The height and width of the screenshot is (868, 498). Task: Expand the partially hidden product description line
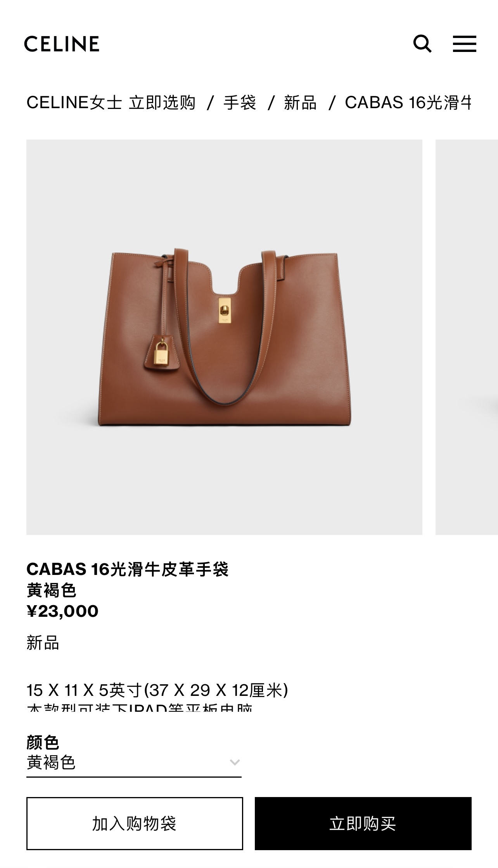[x=140, y=708]
